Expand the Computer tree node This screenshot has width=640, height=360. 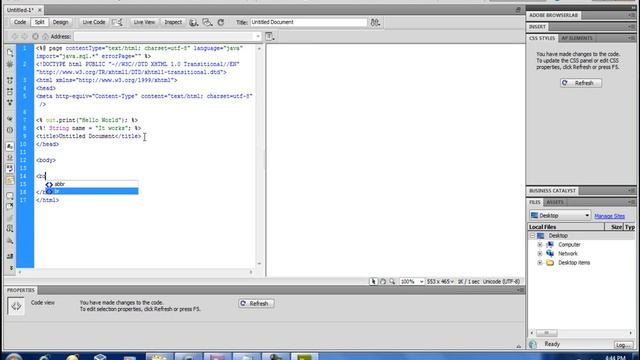[540, 245]
